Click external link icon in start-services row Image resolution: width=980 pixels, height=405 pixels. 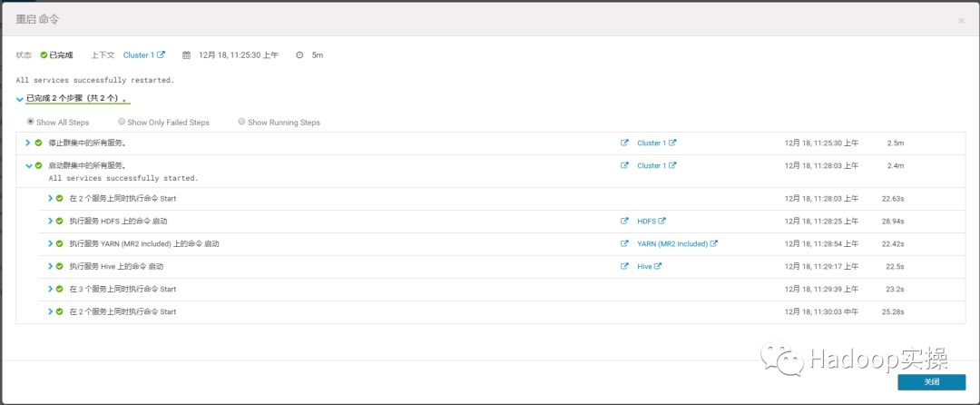click(x=624, y=165)
